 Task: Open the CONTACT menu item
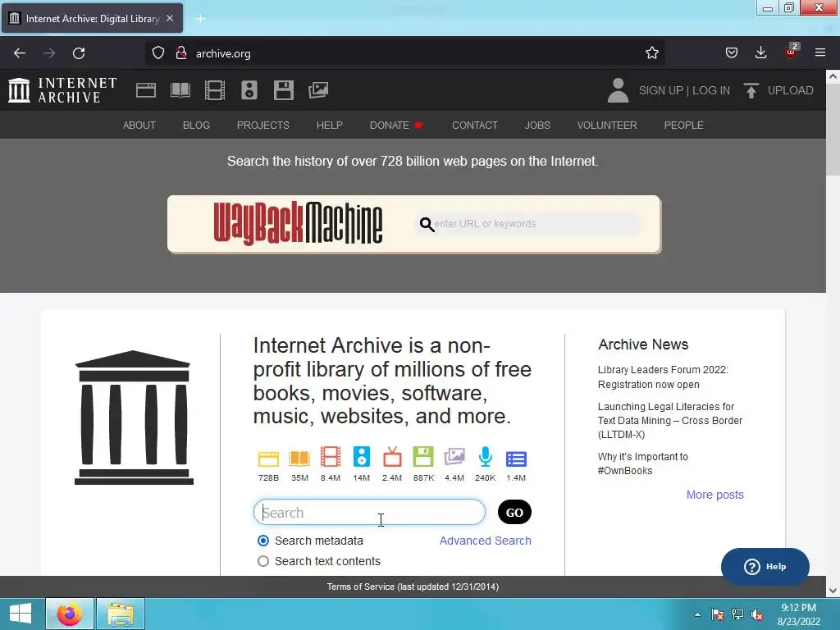pos(475,126)
